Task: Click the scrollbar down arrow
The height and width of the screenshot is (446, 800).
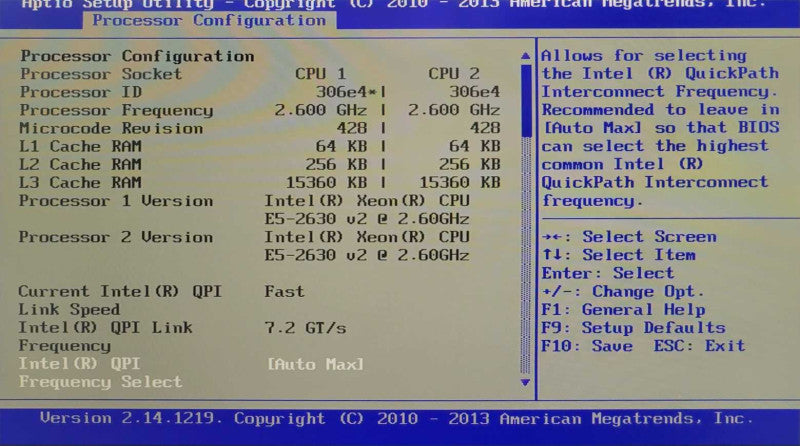Action: click(x=525, y=382)
